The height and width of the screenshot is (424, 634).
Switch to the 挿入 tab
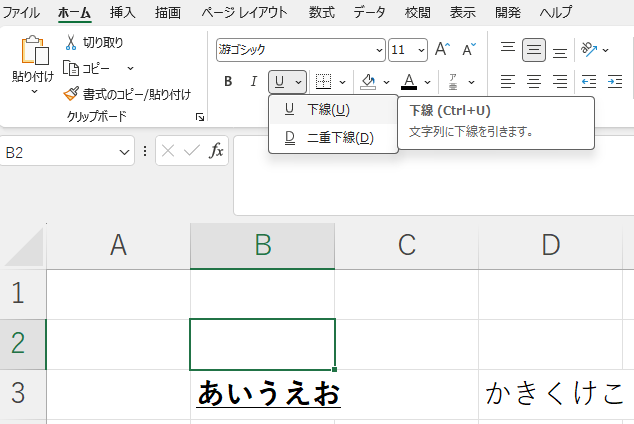coord(123,13)
